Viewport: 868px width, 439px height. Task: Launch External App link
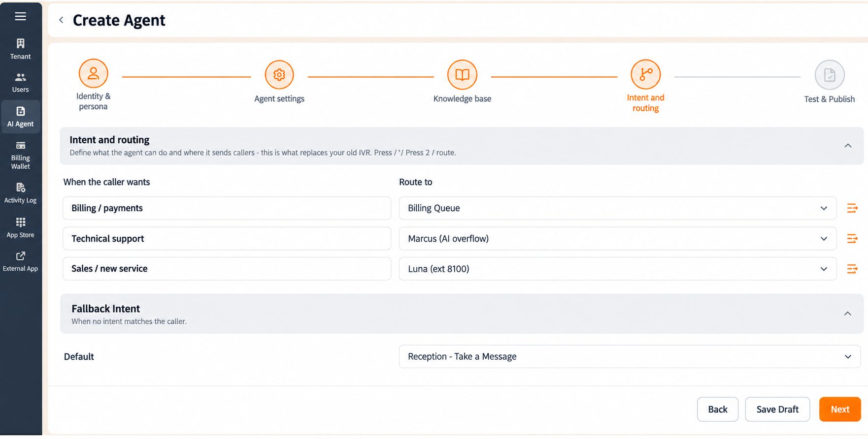(20, 261)
